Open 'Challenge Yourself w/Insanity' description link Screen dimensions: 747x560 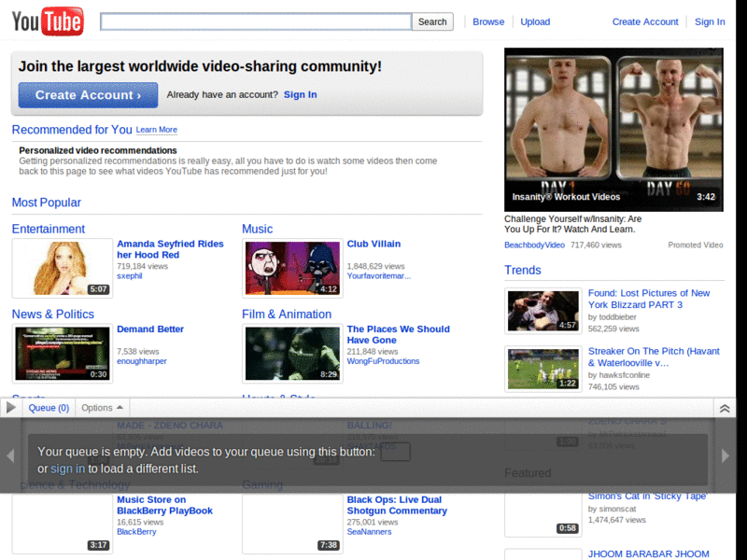(572, 224)
